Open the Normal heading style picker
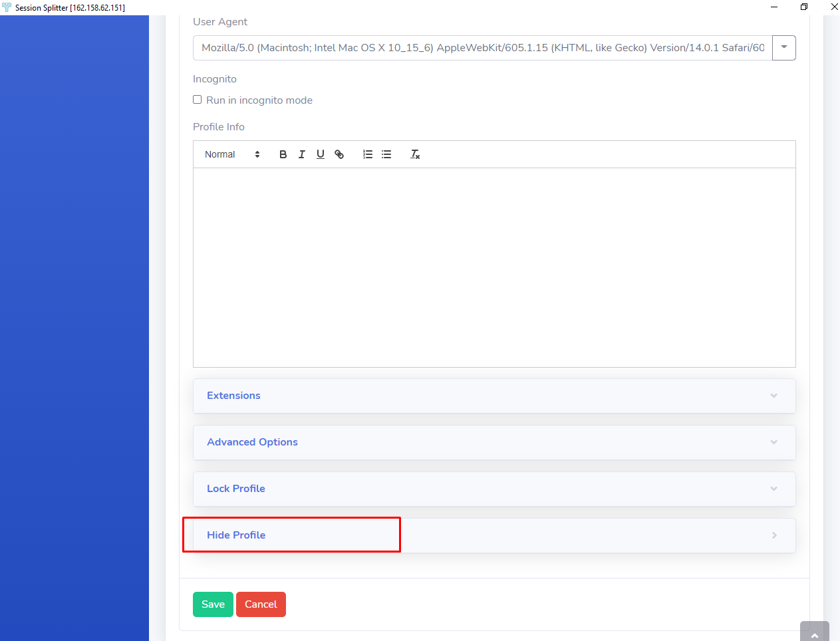Image resolution: width=840 pixels, height=641 pixels. click(232, 154)
